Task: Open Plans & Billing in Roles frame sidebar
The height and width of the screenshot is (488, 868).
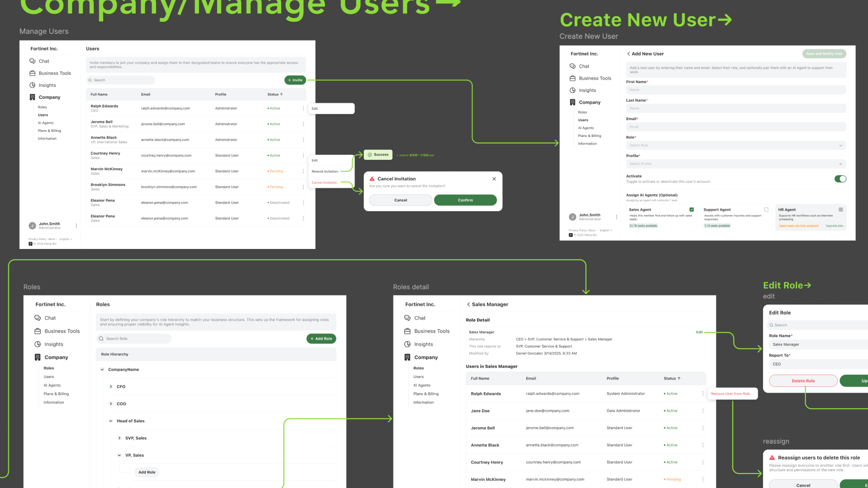Action: [x=56, y=394]
